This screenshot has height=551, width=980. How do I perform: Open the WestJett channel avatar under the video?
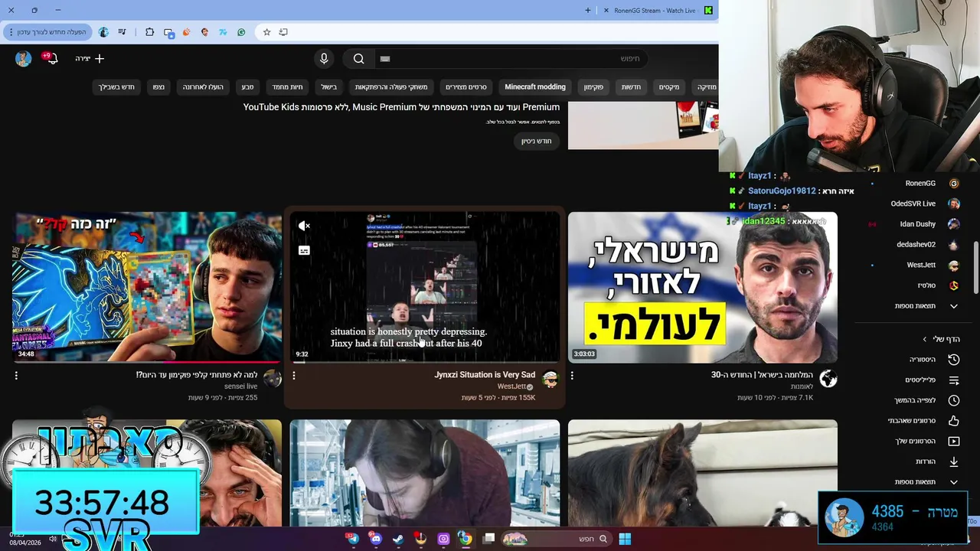pos(550,380)
